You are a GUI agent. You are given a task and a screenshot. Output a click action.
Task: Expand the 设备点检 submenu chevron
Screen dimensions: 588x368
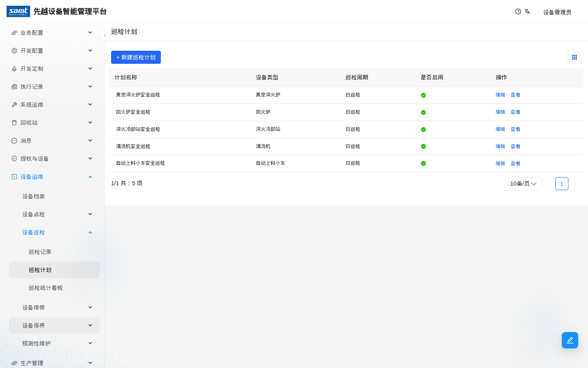point(90,214)
